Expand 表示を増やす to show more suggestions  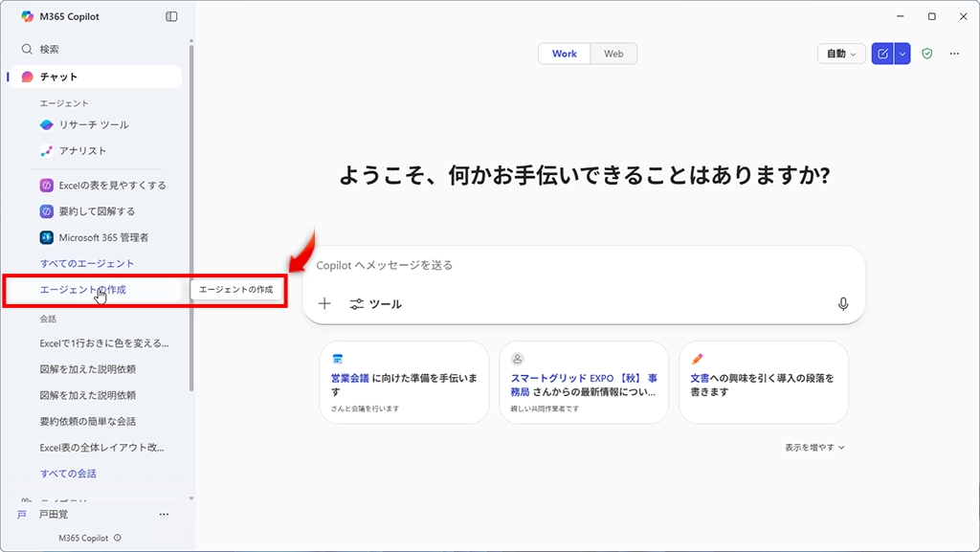tap(814, 447)
